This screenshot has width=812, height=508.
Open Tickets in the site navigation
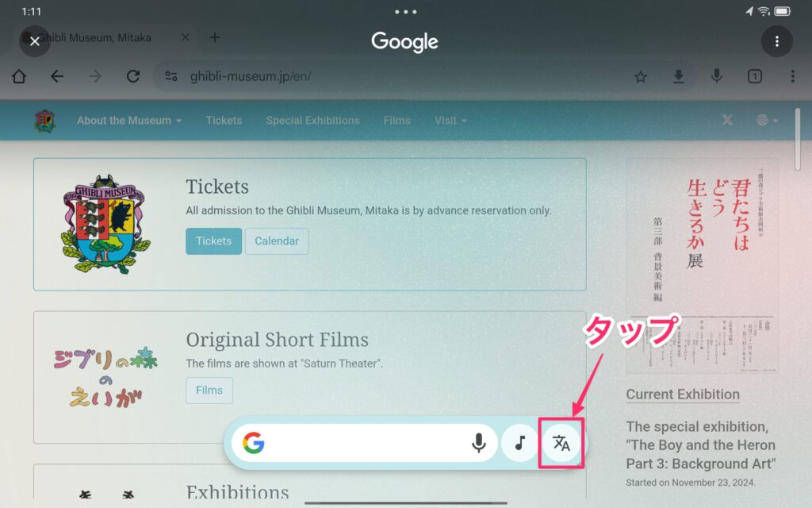click(224, 121)
